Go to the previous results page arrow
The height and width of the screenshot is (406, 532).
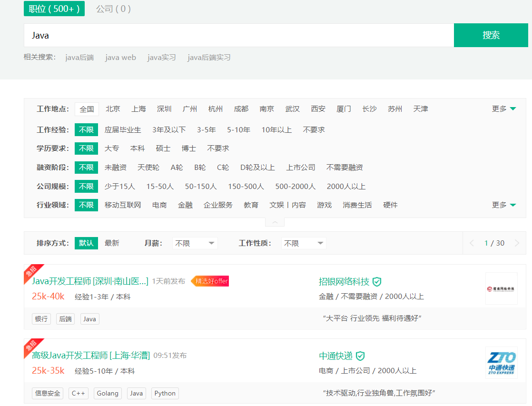point(472,243)
